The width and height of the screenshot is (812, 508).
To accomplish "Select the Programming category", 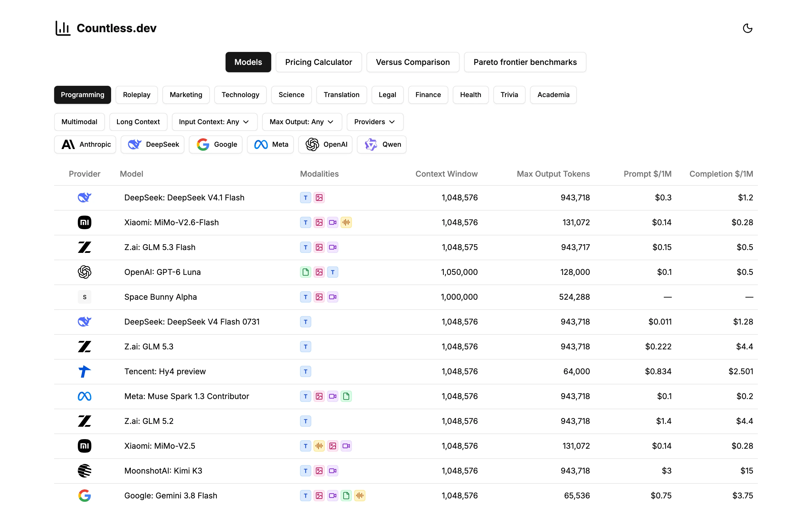I will [x=82, y=95].
